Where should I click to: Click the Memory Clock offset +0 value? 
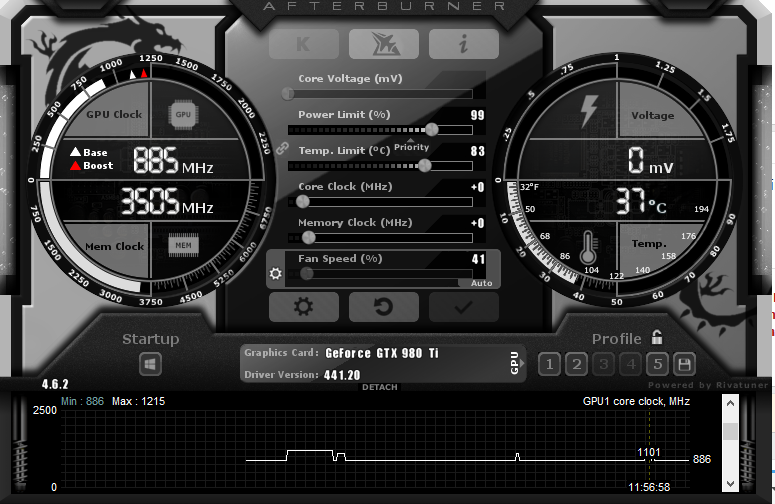pyautogui.click(x=477, y=223)
